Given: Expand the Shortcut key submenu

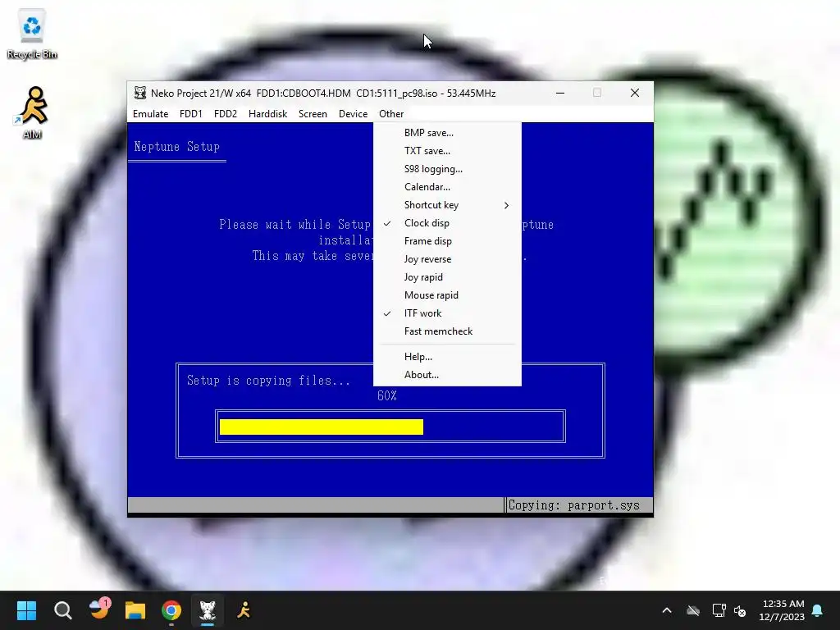Looking at the screenshot, I should (447, 205).
